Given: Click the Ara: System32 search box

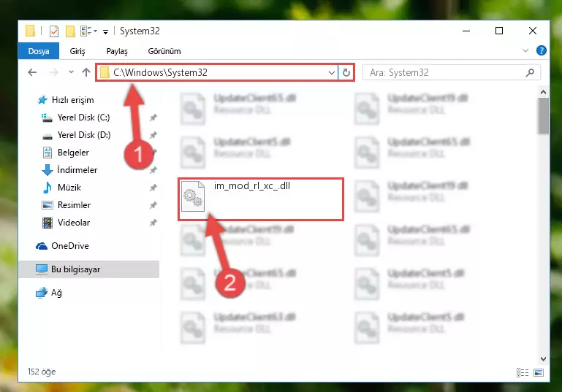Looking at the screenshot, I should [x=452, y=73].
